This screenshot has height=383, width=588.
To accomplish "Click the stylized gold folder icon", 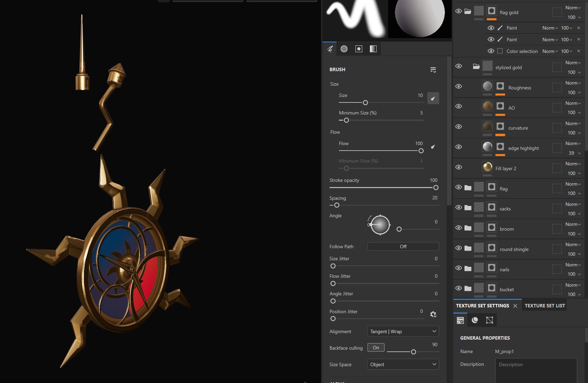I will click(476, 66).
